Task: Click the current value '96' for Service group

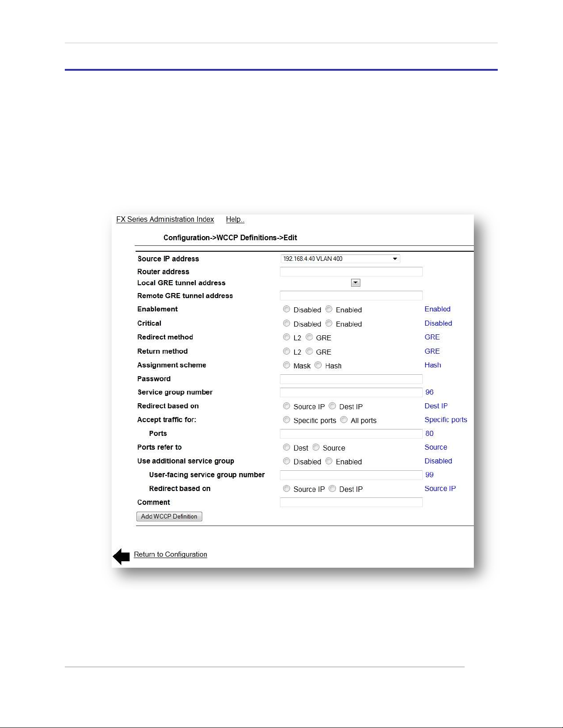Action: 429,392
